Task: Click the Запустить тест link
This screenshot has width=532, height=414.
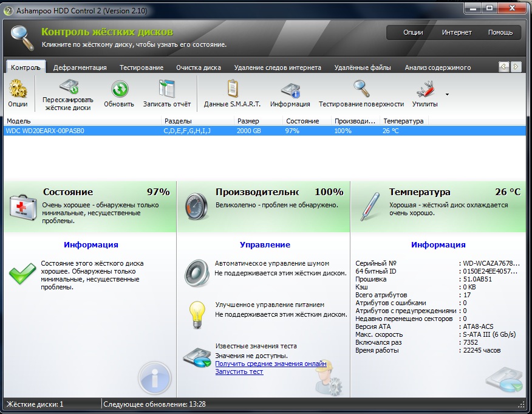Action: pos(239,371)
